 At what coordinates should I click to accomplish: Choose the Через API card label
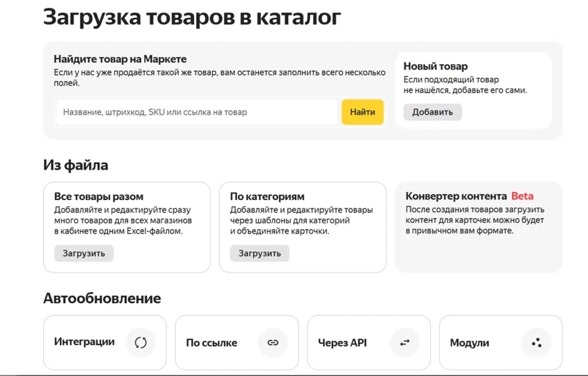(x=342, y=343)
